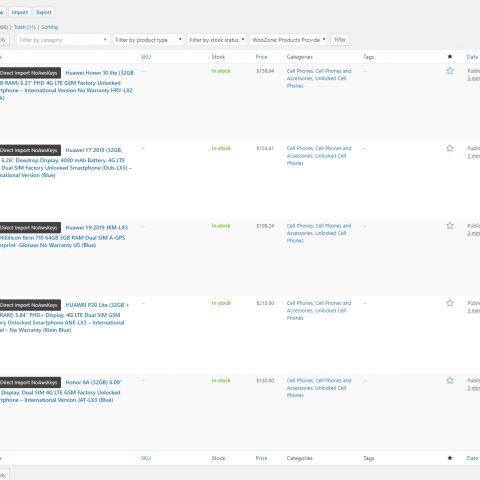Screen dimensions: 480x480
Task: Open Huawei Y9 2019 JKM-LX3 product link
Action: tap(97, 227)
